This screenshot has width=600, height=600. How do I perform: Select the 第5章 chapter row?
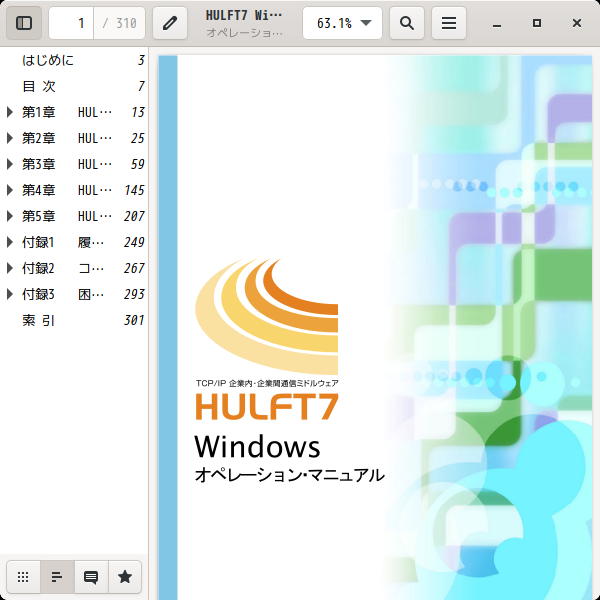tap(74, 216)
